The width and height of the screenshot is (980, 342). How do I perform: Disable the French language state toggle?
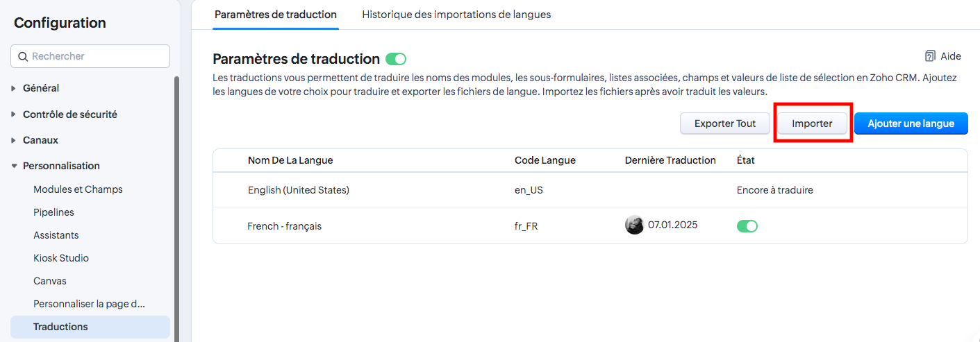pyautogui.click(x=747, y=226)
